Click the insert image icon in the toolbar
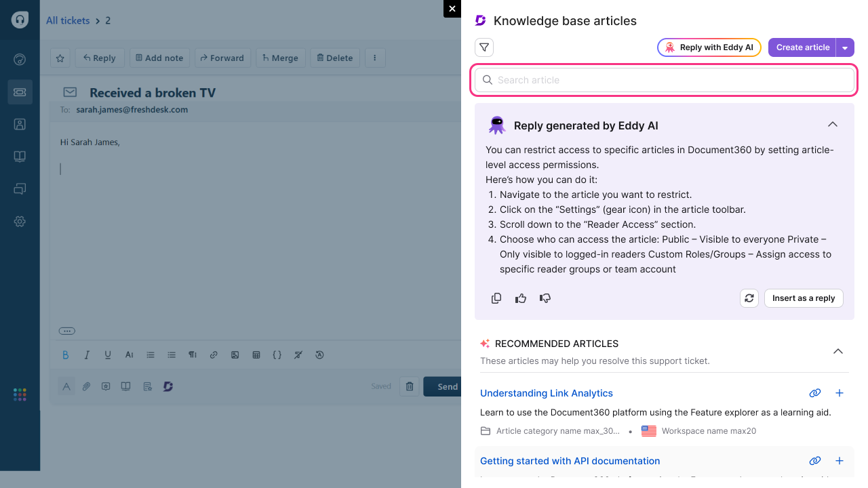868x488 pixels. (x=235, y=354)
